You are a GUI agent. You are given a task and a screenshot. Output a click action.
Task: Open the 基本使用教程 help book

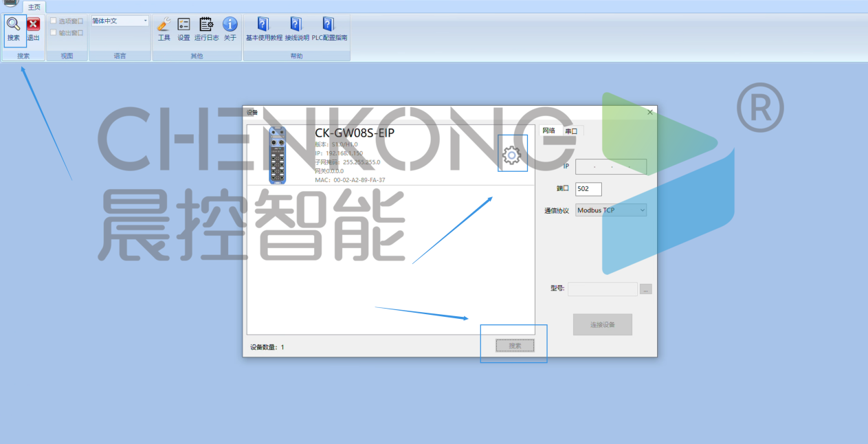263,25
